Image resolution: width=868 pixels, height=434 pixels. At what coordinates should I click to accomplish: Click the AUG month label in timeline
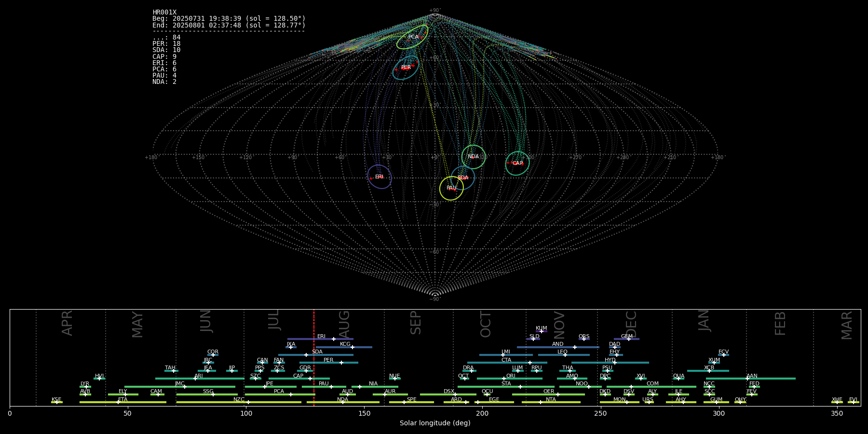344,324
